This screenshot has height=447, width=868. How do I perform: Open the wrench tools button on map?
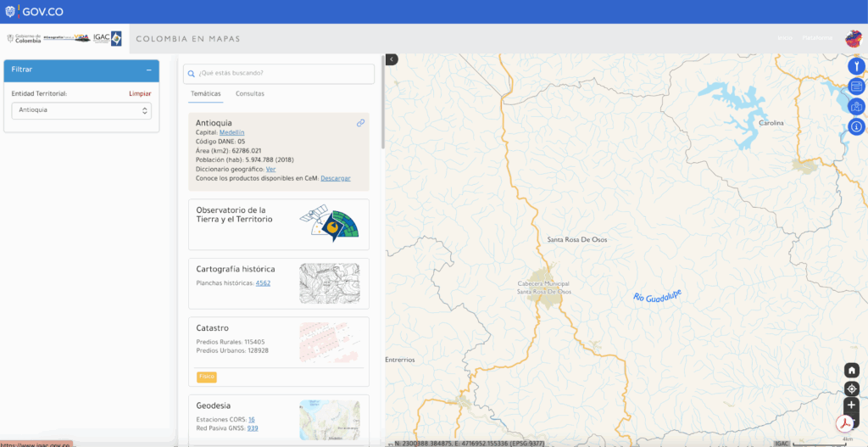click(x=856, y=66)
